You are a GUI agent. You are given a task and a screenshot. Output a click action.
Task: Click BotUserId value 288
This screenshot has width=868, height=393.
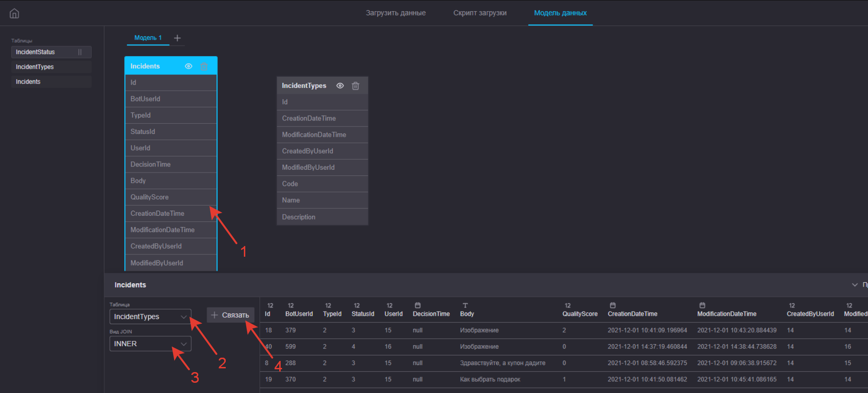pos(290,363)
